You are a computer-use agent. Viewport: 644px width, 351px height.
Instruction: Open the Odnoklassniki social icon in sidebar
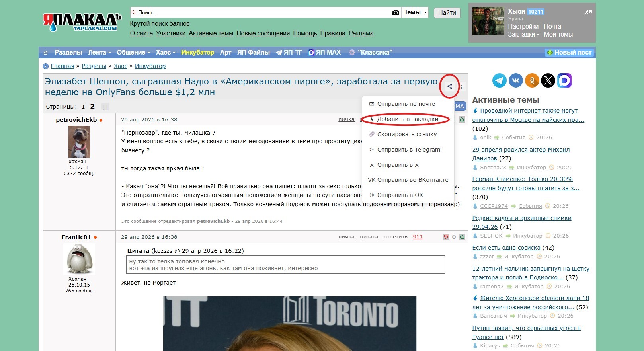click(532, 80)
